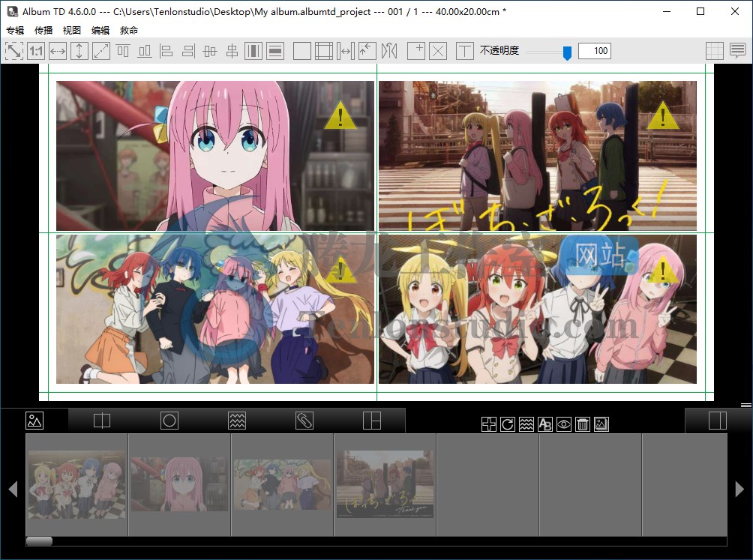
Task: Click the empty square frame icon
Action: [302, 51]
